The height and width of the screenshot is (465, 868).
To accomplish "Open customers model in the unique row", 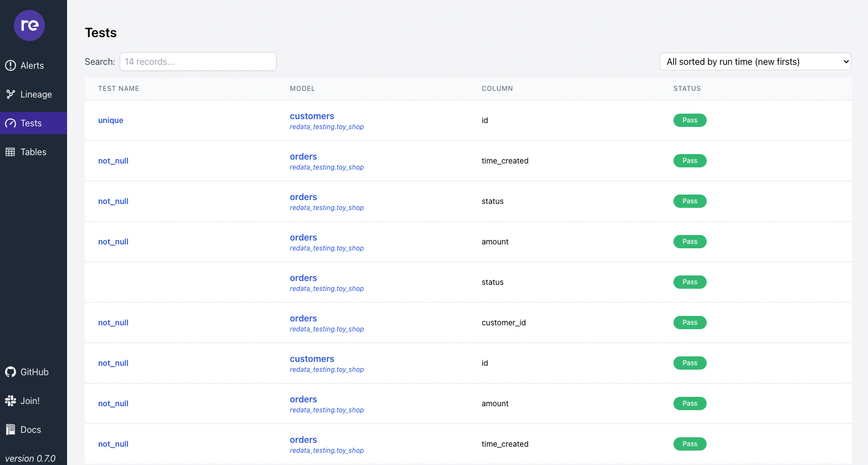I will coord(312,116).
